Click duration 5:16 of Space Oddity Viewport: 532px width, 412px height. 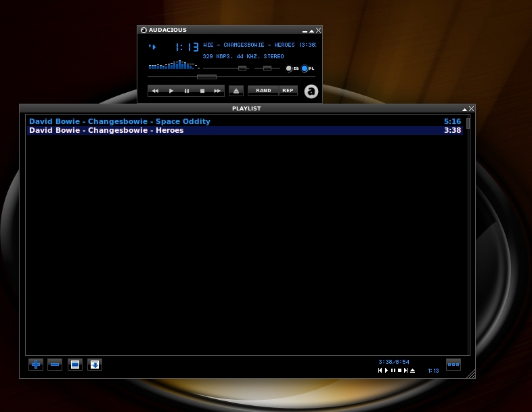pos(453,121)
